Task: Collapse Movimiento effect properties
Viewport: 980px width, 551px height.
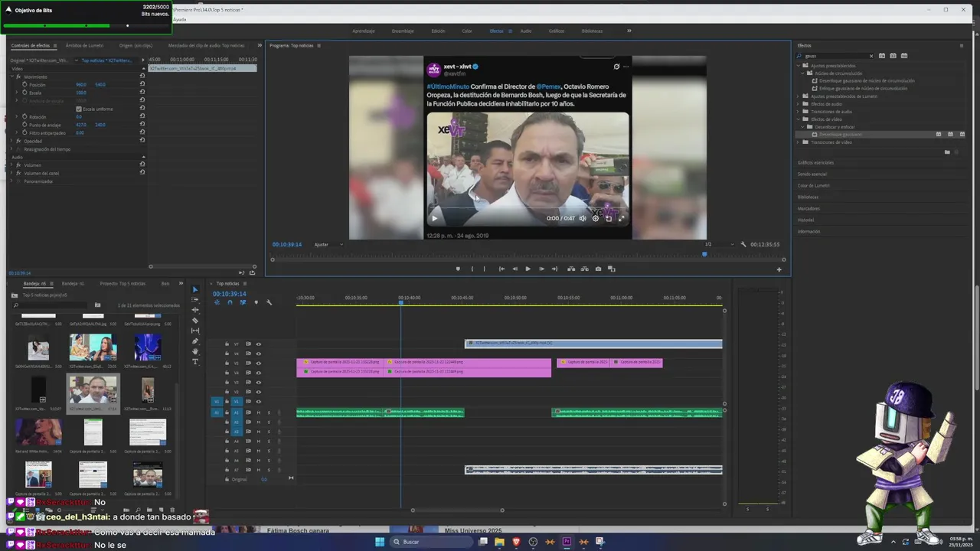Action: (12, 77)
